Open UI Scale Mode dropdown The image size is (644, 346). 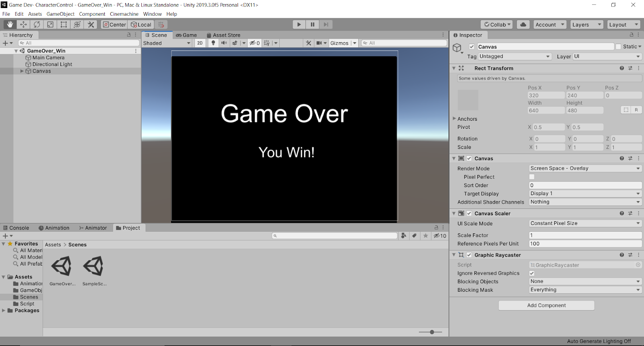(585, 223)
